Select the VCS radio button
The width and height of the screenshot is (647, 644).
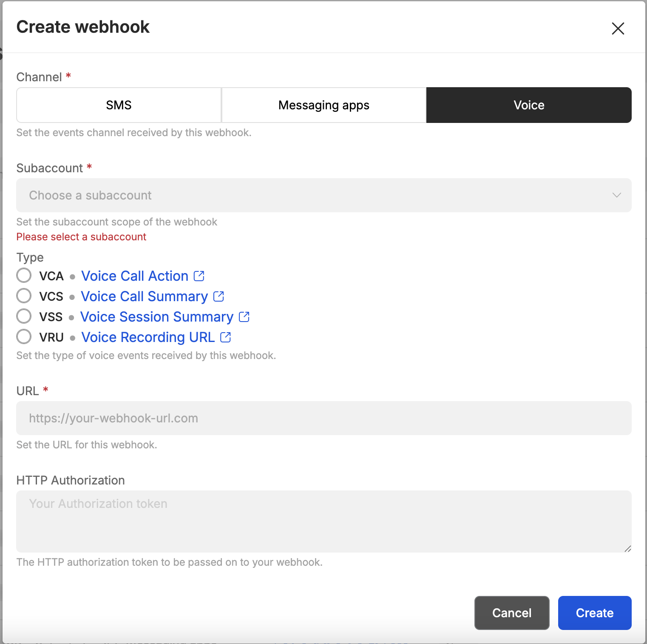(x=24, y=296)
